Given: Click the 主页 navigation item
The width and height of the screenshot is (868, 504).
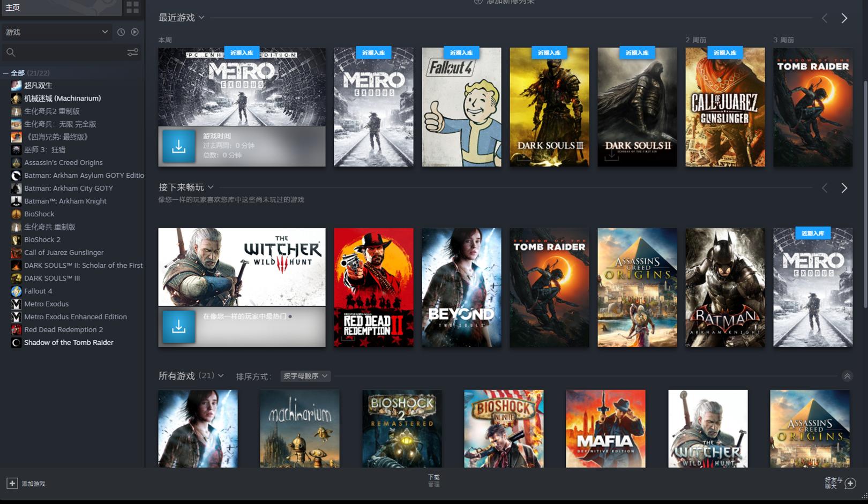Looking at the screenshot, I should coord(13,7).
